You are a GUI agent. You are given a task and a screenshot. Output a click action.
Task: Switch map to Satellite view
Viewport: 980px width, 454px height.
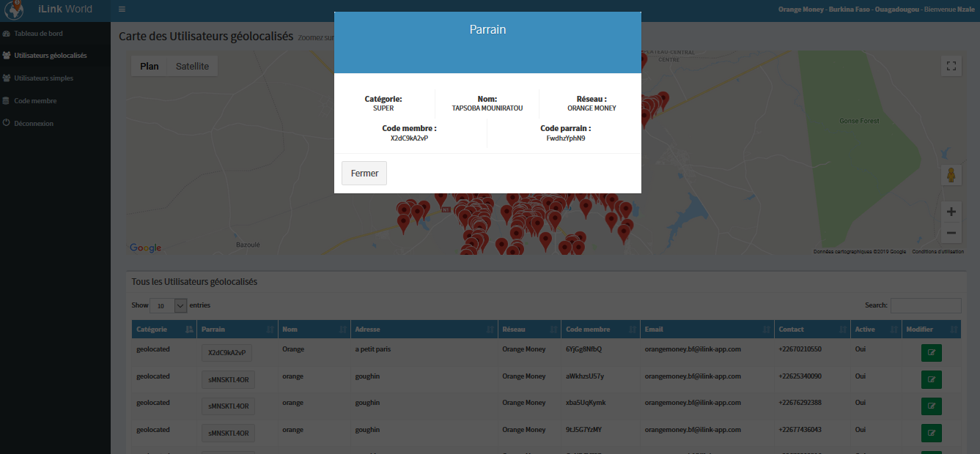(x=192, y=67)
